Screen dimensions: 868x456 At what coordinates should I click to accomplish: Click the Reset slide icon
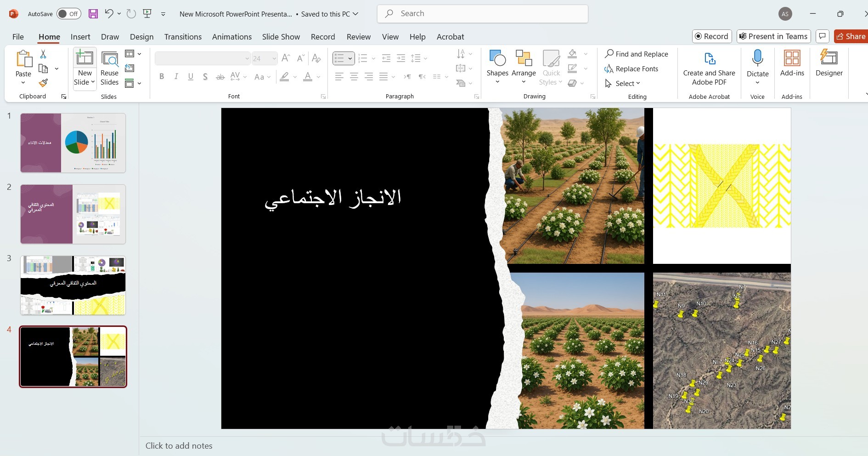pyautogui.click(x=130, y=68)
